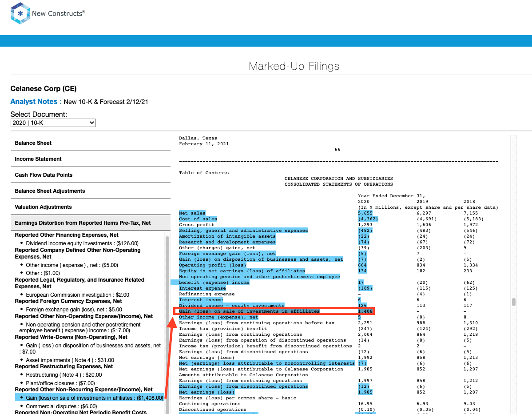Image resolution: width=532 pixels, height=414 pixels.
Task: Select the Other : ($1.00) item
Action: pyautogui.click(x=43, y=273)
